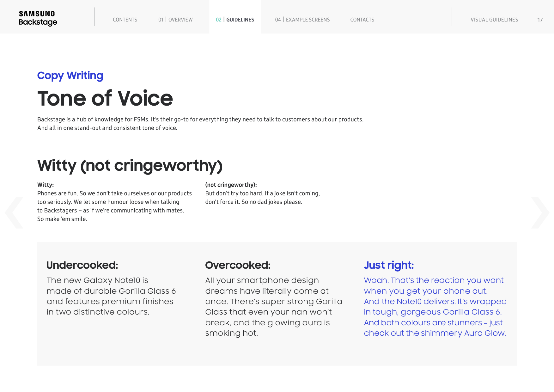Select the Overcooked example heading
This screenshot has width=554, height=392.
(x=238, y=265)
